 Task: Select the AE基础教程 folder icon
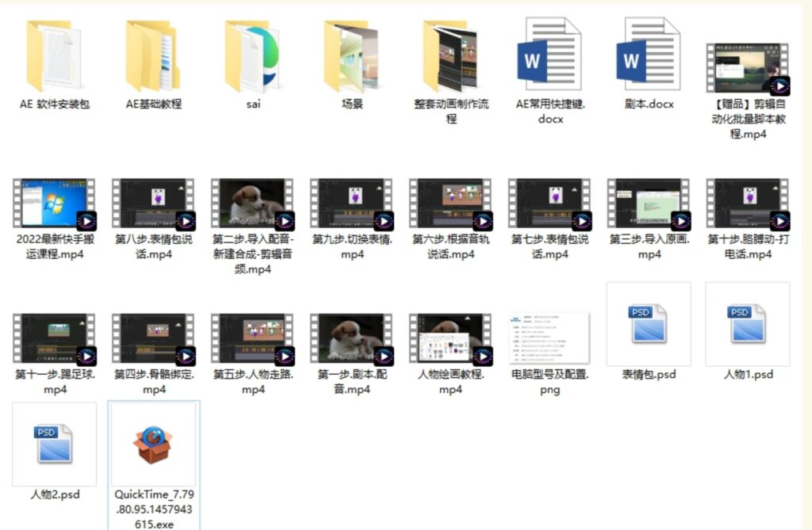tap(153, 57)
